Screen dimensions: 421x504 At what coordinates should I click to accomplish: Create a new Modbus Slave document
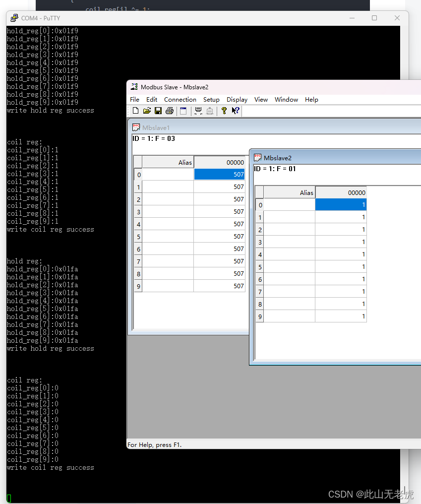coord(135,111)
